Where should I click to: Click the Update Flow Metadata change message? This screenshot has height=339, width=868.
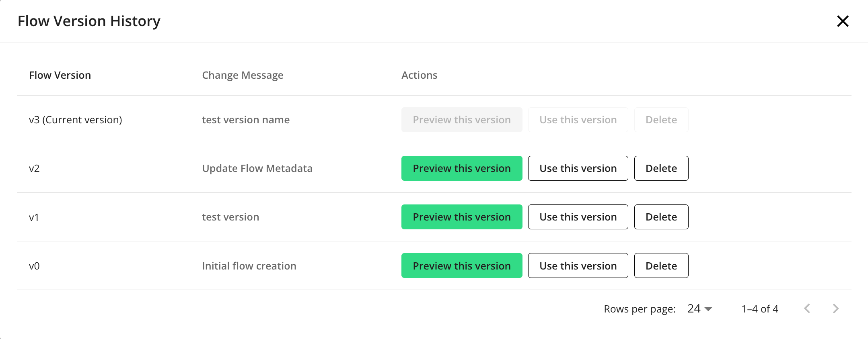(257, 168)
